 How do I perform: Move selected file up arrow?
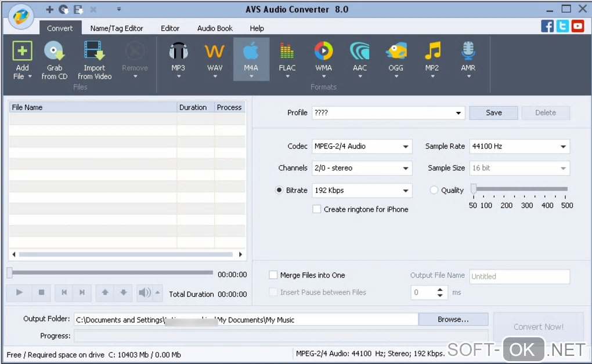click(105, 292)
